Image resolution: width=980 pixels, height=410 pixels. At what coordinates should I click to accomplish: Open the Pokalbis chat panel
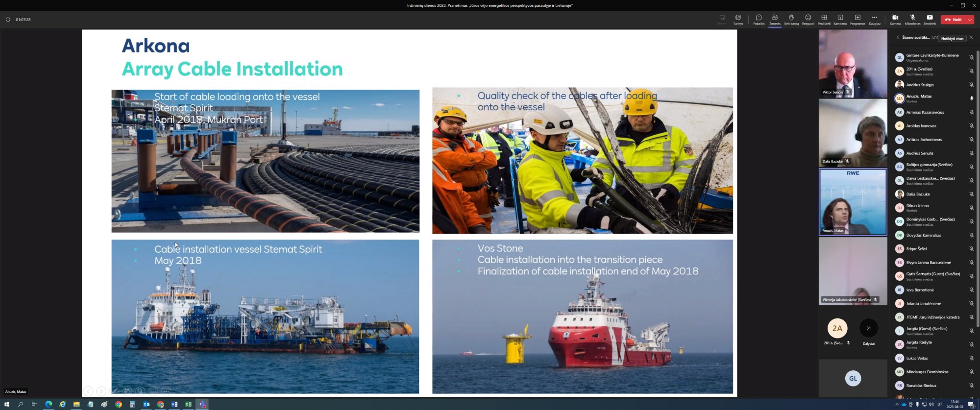[759, 19]
